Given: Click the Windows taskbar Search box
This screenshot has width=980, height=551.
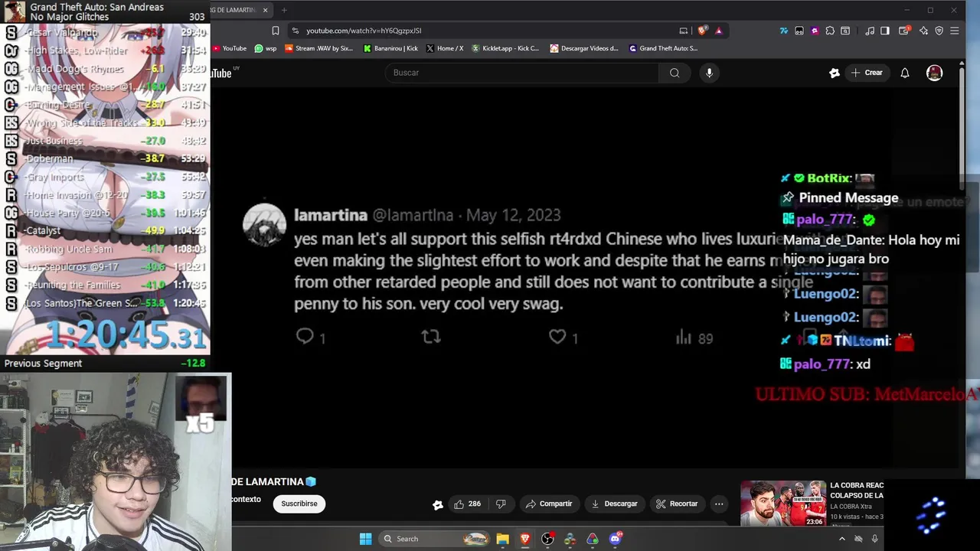Looking at the screenshot, I should (435, 539).
